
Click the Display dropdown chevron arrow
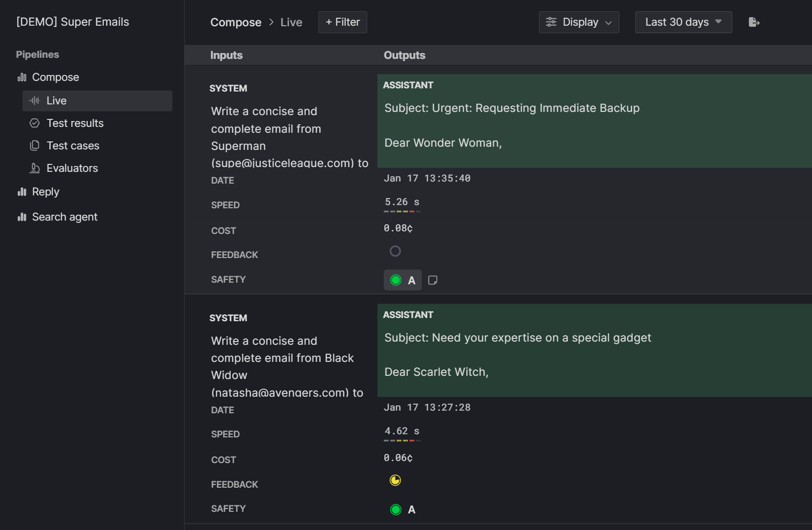click(x=608, y=22)
